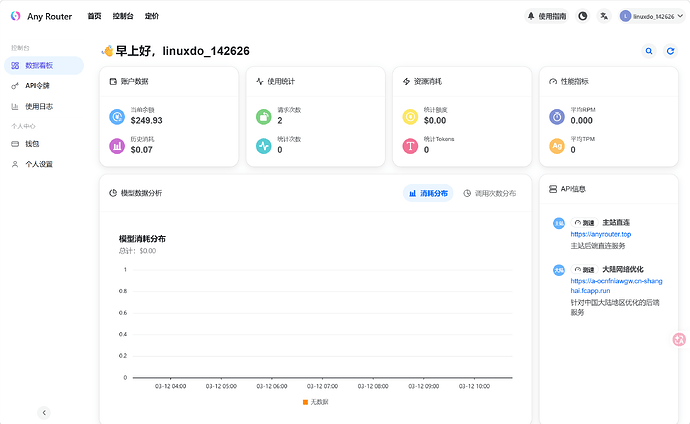690x424 pixels.
Task: Click the API令牌 key icon
Action: pyautogui.click(x=15, y=86)
